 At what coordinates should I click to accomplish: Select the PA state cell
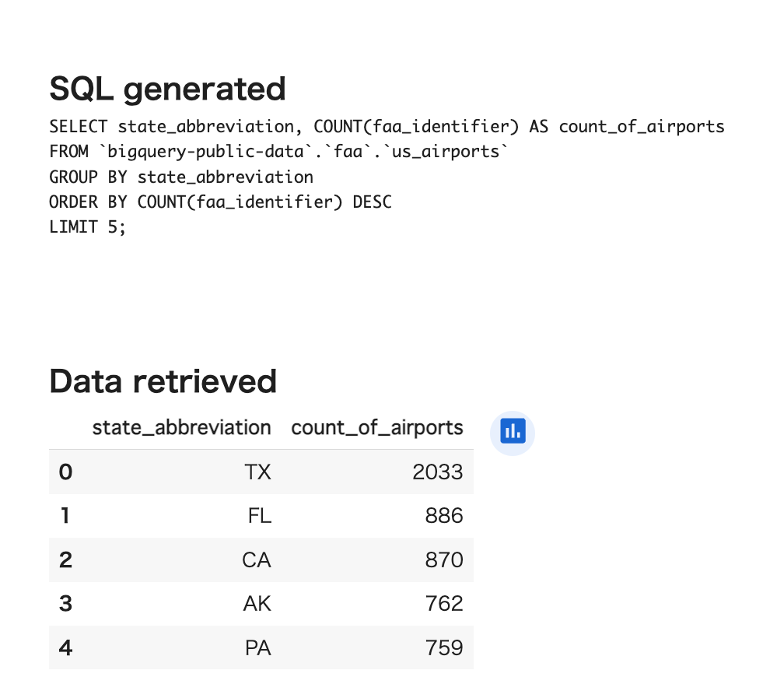point(257,647)
